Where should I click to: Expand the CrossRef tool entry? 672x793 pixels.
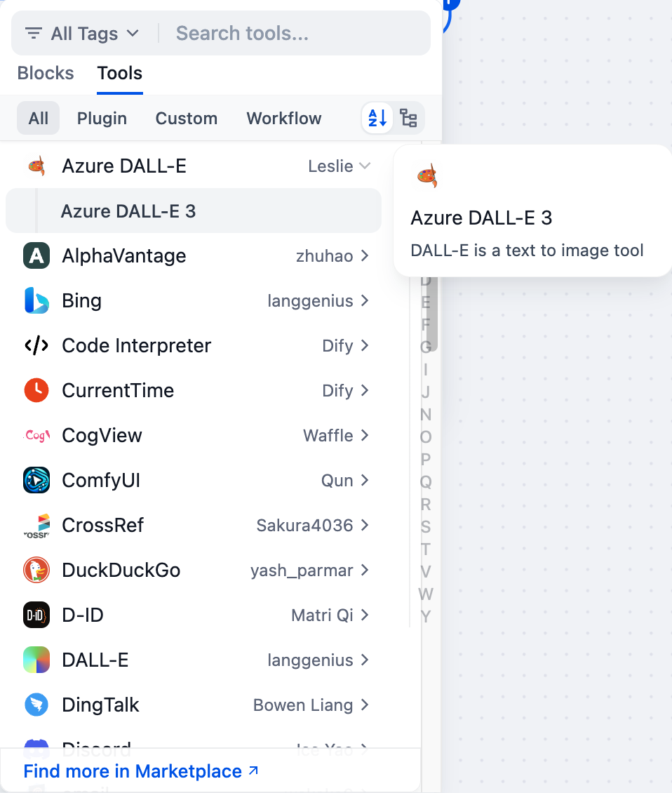tap(364, 526)
